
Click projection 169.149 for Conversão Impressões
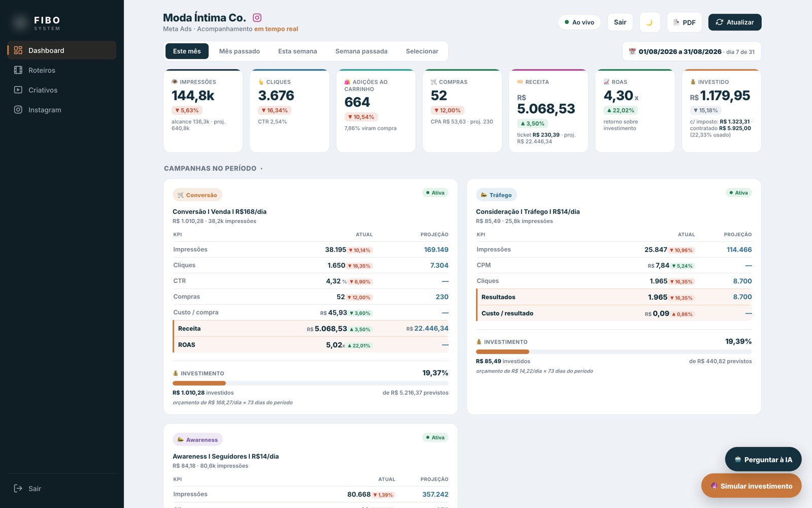coord(436,250)
